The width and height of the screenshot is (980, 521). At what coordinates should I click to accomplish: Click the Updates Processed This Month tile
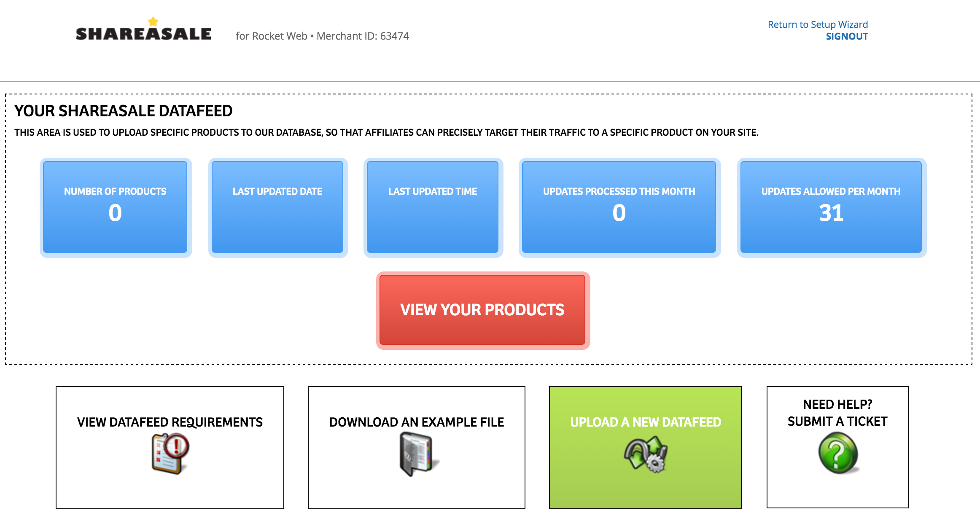[x=619, y=207]
